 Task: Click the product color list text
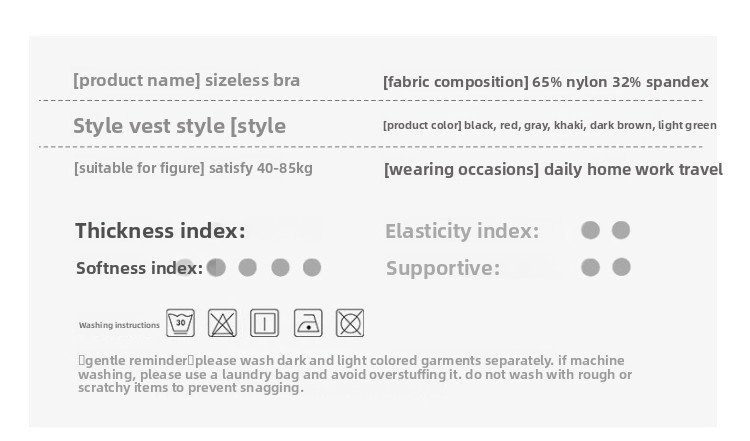pyautogui.click(x=549, y=125)
